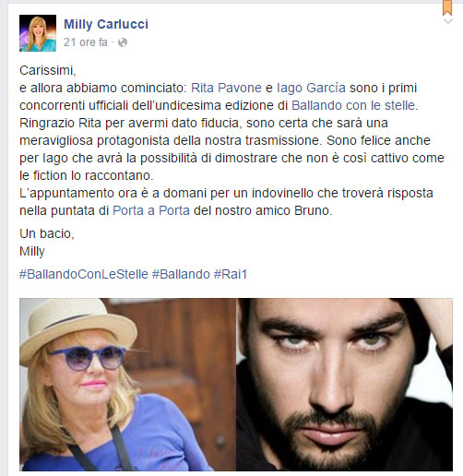The width and height of the screenshot is (463, 476).
Task: Open the Iago García tagged link
Action: pos(311,88)
